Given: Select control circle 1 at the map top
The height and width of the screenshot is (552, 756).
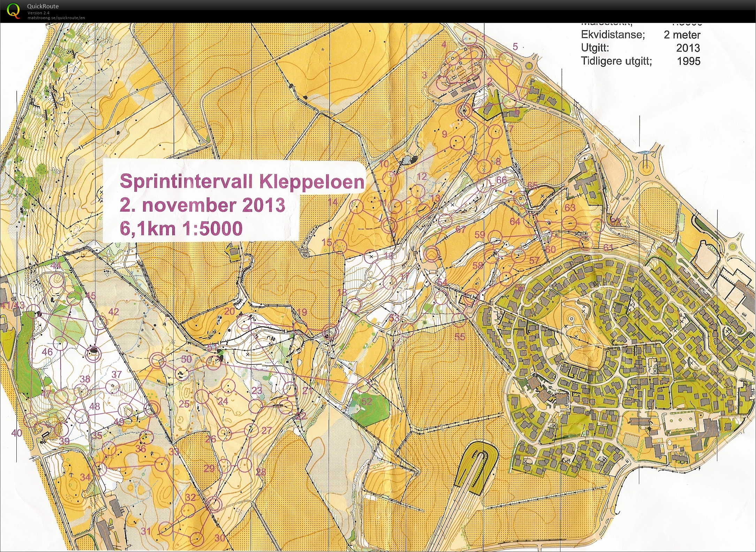Looking at the screenshot, I should tap(470, 38).
